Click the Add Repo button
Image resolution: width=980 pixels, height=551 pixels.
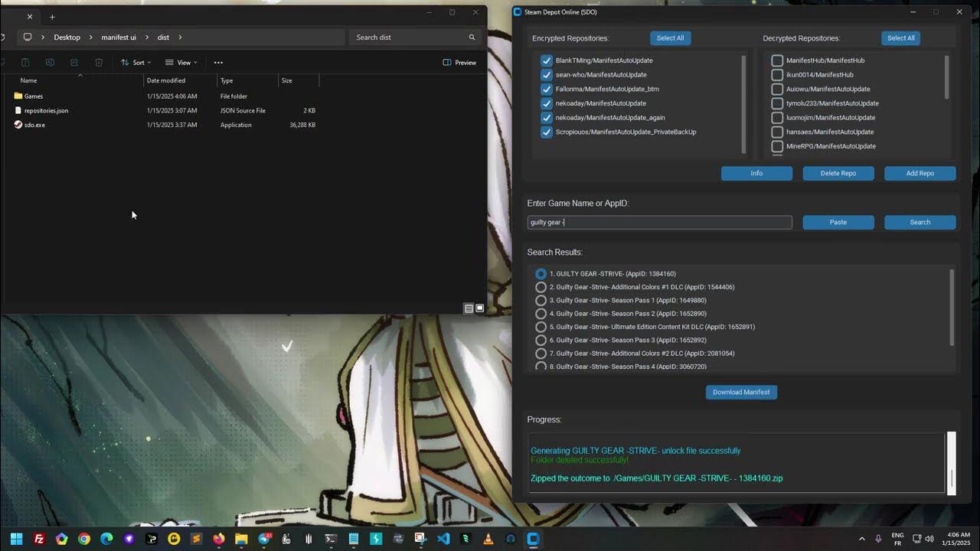coord(920,174)
